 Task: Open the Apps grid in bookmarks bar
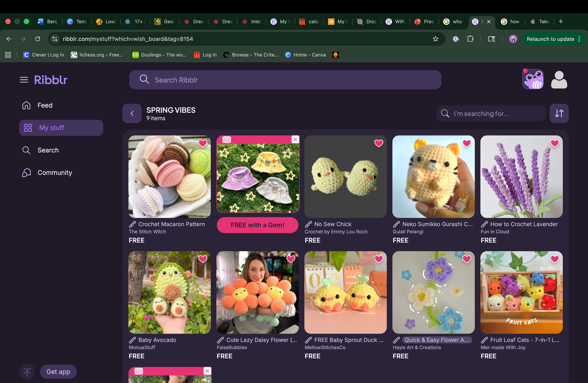(x=8, y=55)
